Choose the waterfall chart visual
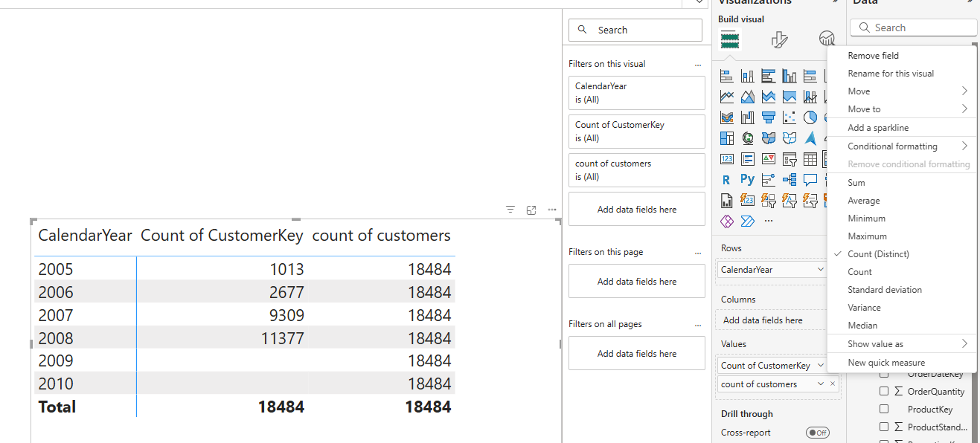 pos(748,117)
